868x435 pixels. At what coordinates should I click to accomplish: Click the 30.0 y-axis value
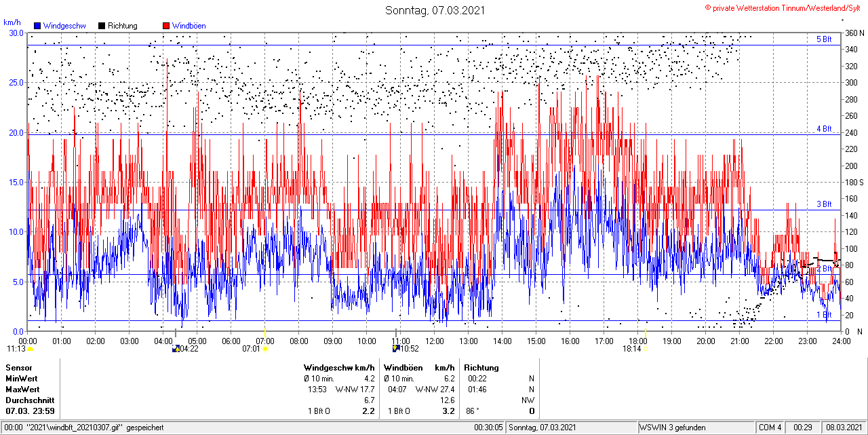16,33
